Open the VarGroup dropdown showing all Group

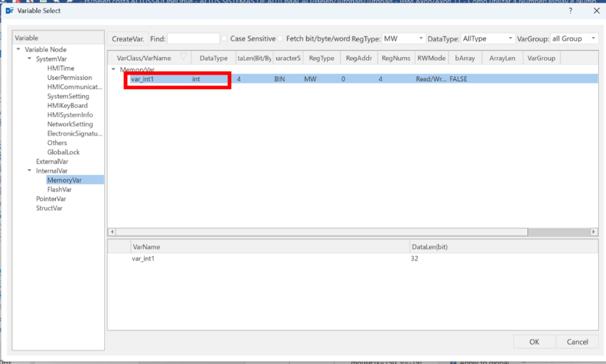pyautogui.click(x=575, y=39)
